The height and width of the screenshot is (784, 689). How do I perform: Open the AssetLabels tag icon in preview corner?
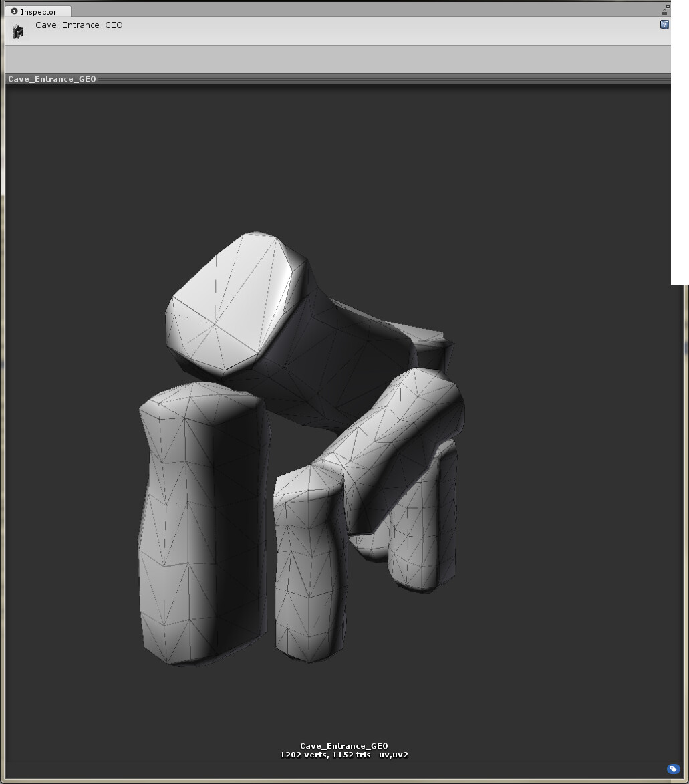[x=672, y=767]
